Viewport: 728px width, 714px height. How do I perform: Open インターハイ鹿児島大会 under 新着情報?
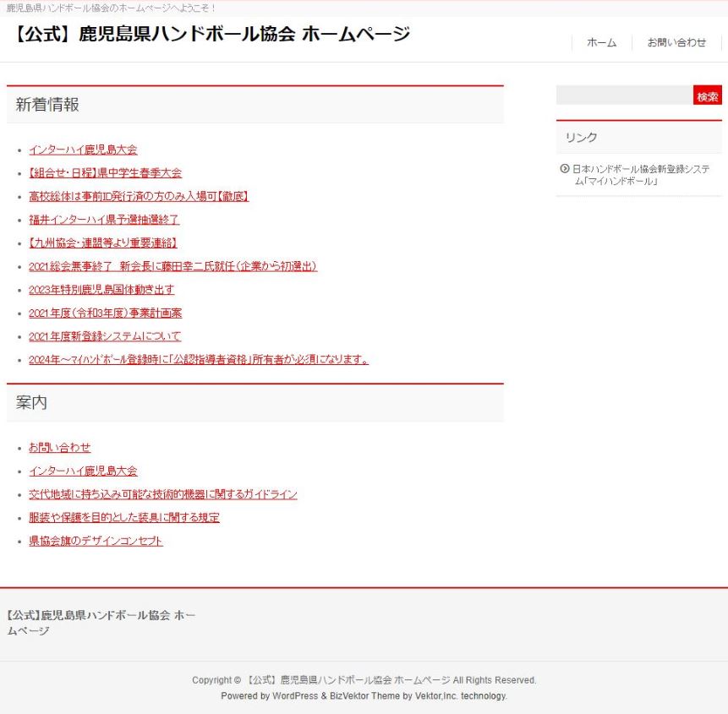[83, 150]
